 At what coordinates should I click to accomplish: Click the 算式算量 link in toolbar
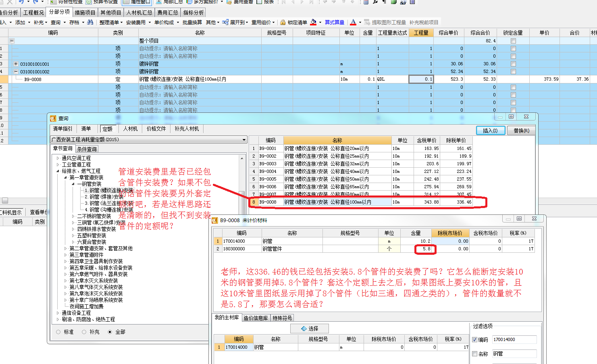(x=335, y=22)
